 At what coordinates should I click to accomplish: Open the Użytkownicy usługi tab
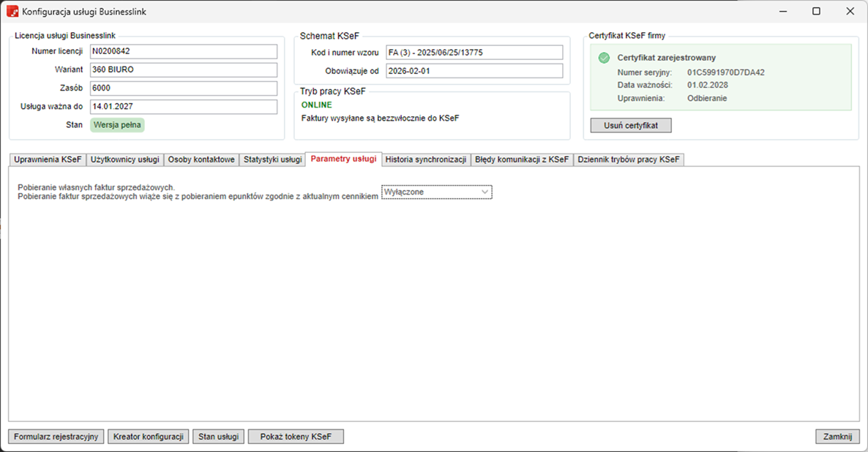pos(124,159)
